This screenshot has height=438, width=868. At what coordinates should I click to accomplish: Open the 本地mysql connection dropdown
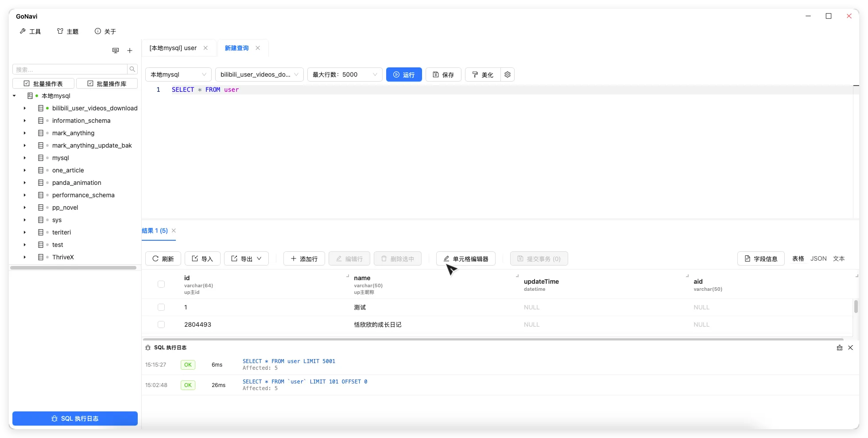178,74
